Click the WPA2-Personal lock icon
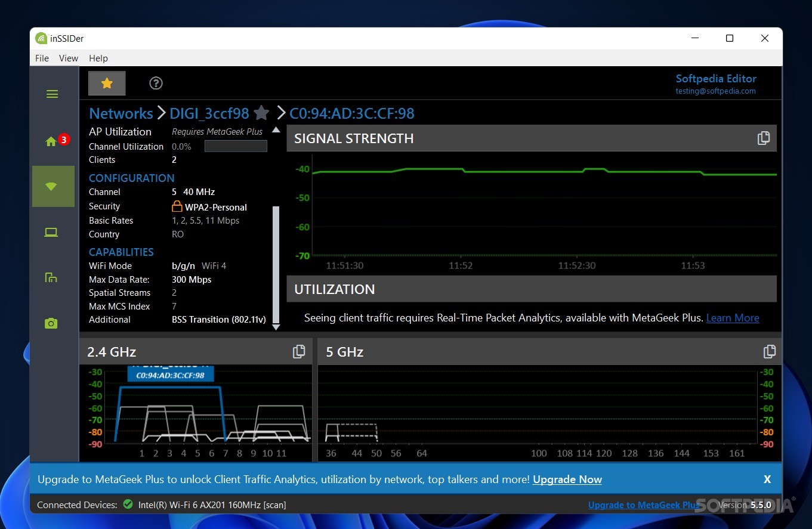The image size is (812, 529). point(177,206)
